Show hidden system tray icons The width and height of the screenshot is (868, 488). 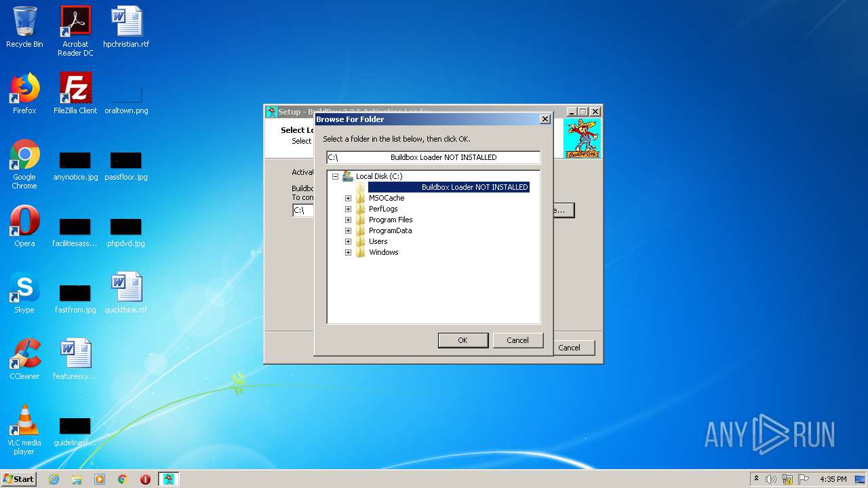tap(756, 479)
